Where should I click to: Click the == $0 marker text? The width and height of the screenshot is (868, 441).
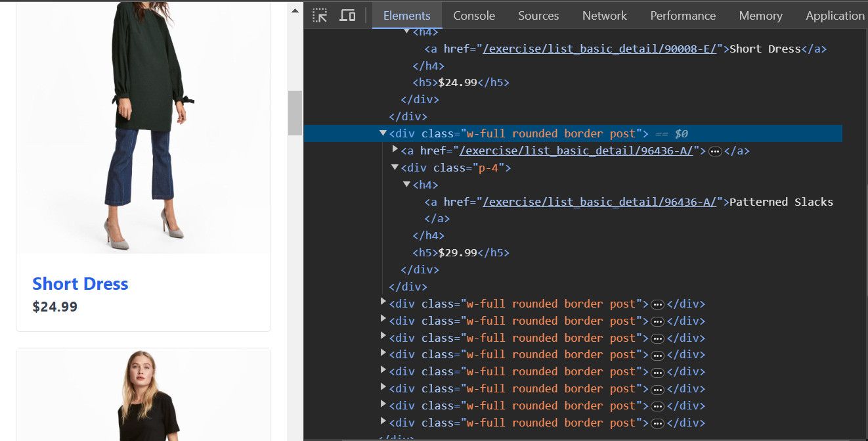[672, 133]
